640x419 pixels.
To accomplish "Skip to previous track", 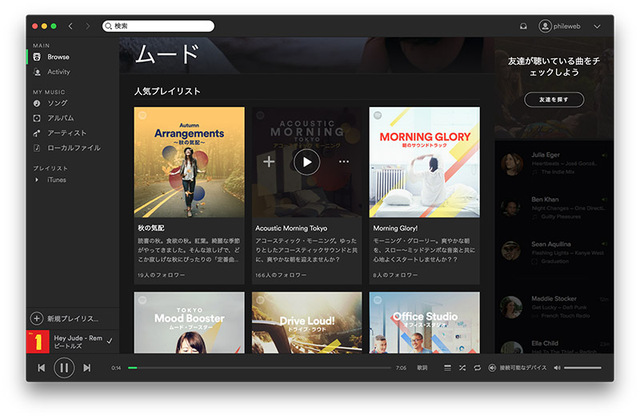I will (x=41, y=368).
